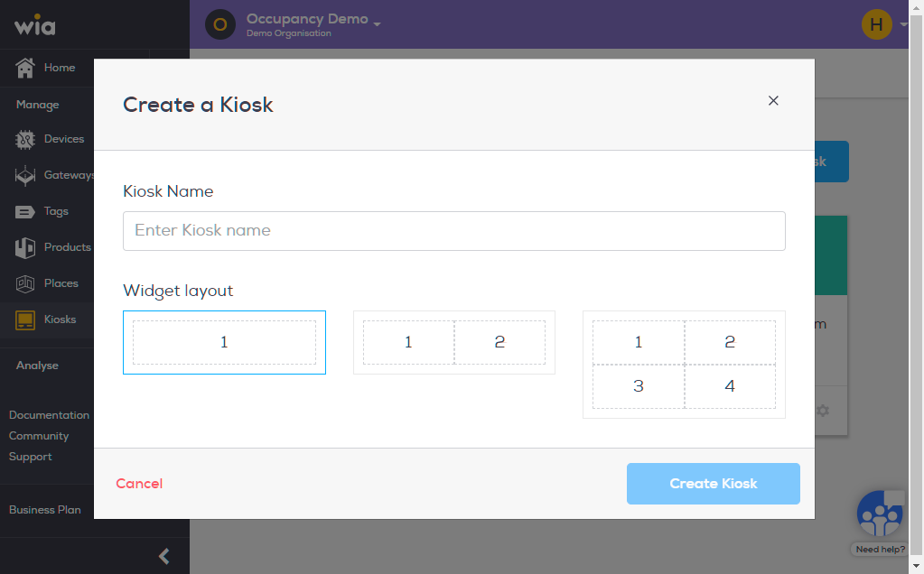Close the Create a Kiosk dialog
Viewport: 924px width, 574px height.
click(x=773, y=101)
